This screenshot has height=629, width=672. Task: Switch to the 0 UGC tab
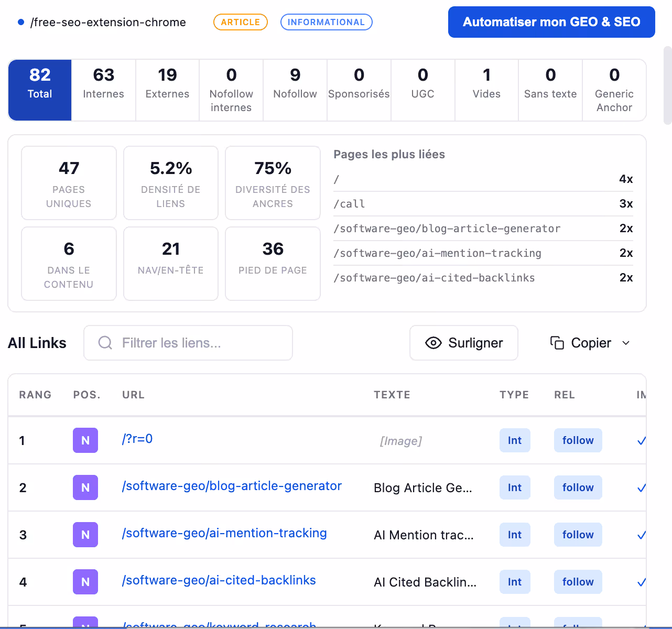pyautogui.click(x=423, y=90)
